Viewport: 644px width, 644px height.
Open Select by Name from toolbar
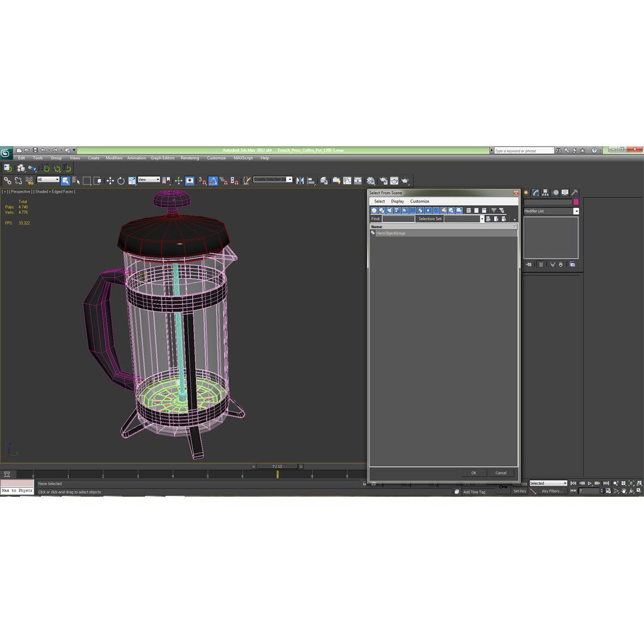(x=76, y=181)
